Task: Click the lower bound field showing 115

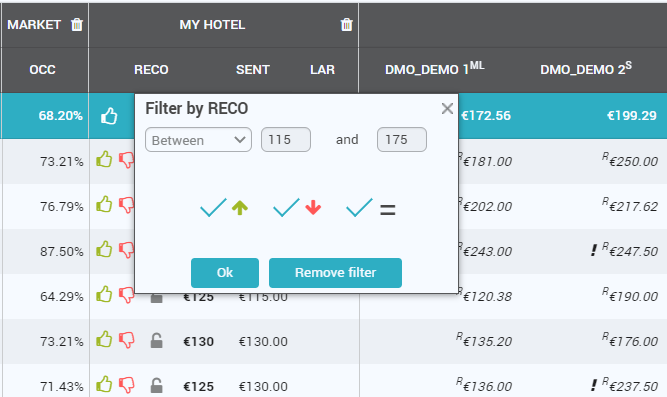Action: pos(285,140)
